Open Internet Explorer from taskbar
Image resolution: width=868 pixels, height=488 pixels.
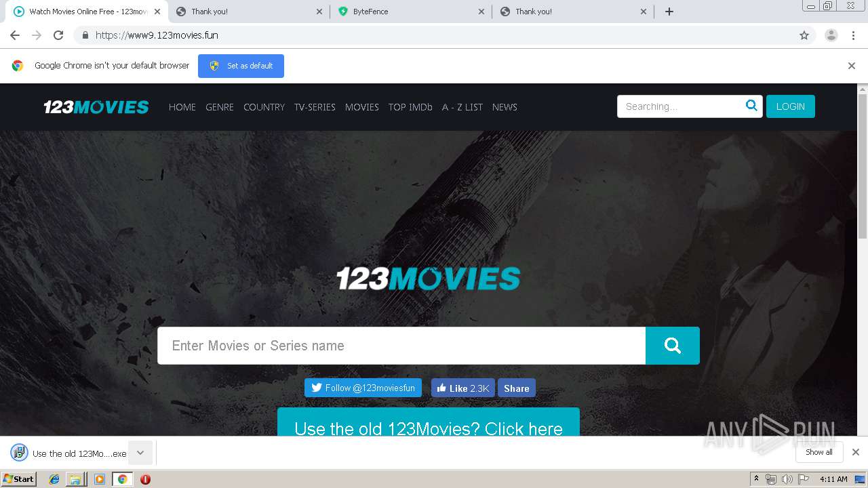pos(54,479)
